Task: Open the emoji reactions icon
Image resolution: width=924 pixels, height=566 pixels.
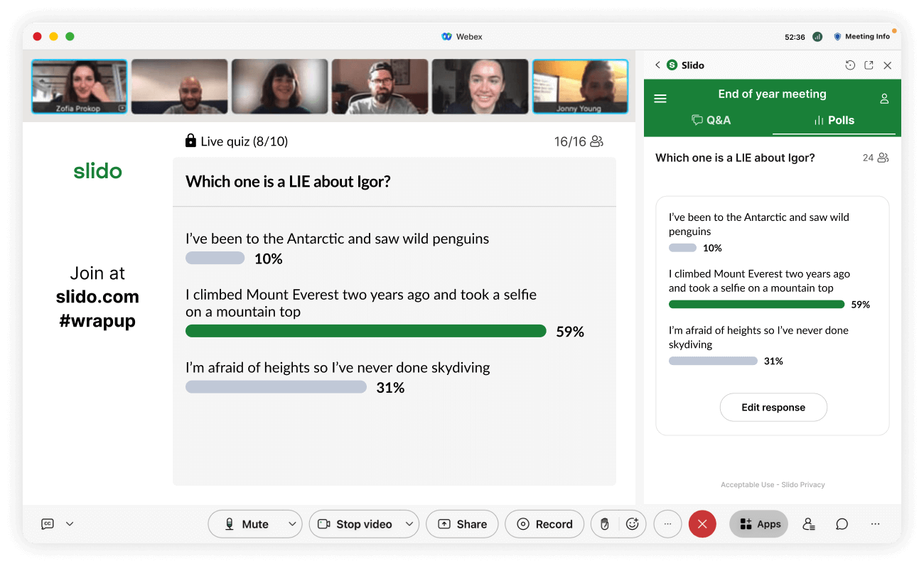Action: pyautogui.click(x=632, y=524)
